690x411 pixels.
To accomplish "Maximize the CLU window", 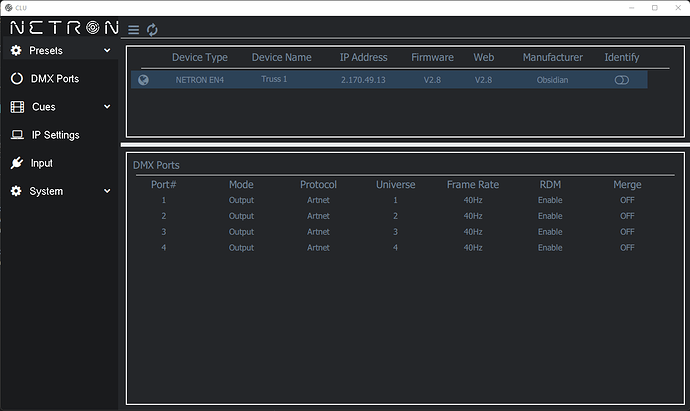I will [x=655, y=8].
